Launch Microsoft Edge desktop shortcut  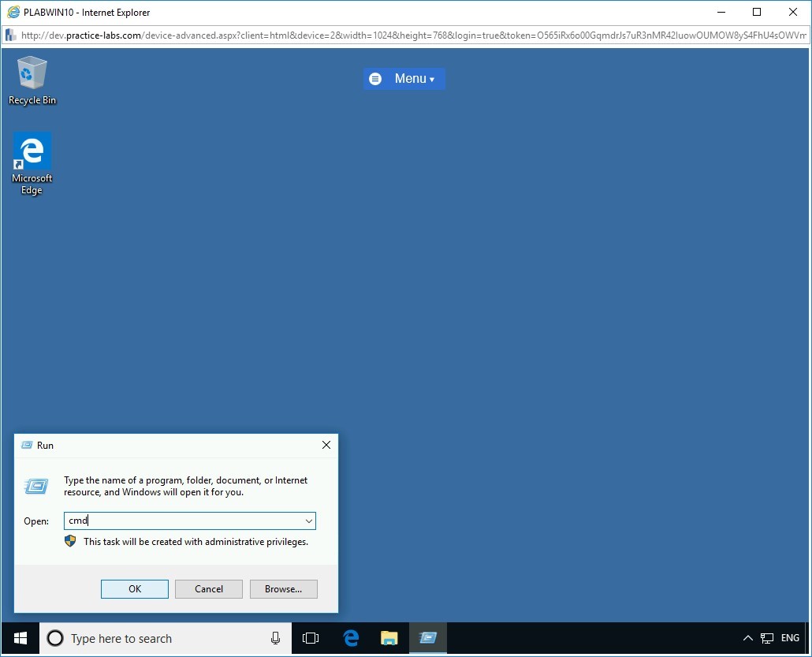click(x=32, y=162)
